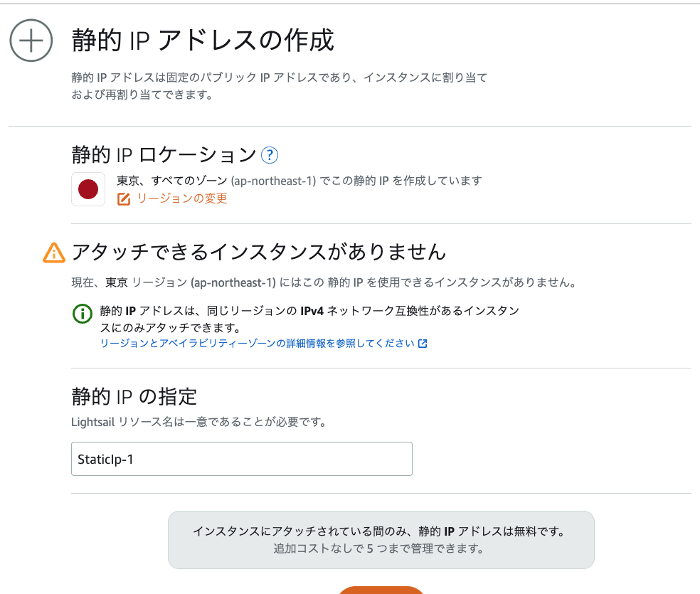Screen dimensions: 700x594
Task: Click the external link icon after the regions link
Action: 423,344
